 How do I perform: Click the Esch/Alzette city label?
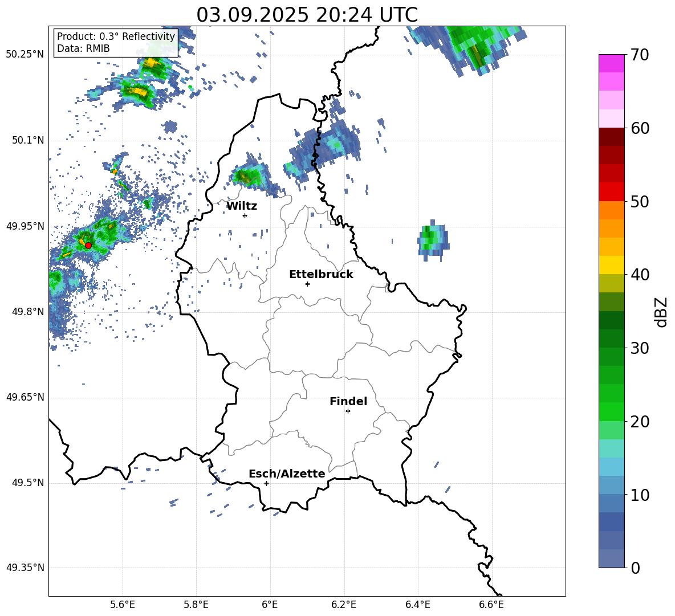click(287, 474)
